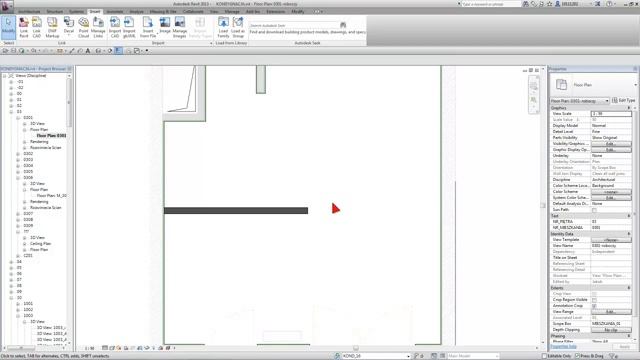Click the View Scale value field
This screenshot has height=360, width=640.
tap(611, 114)
